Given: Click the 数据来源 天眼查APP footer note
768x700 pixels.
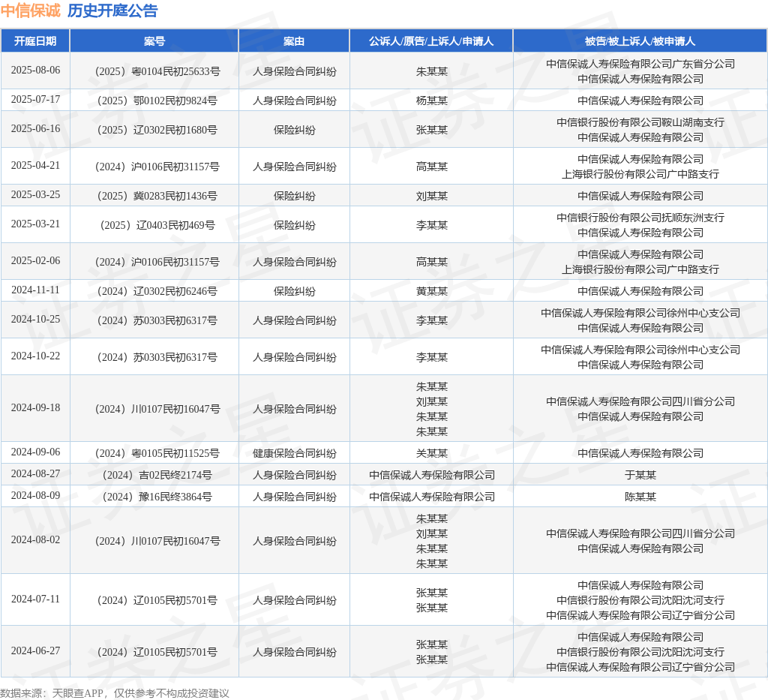Looking at the screenshot, I should click(115, 693).
